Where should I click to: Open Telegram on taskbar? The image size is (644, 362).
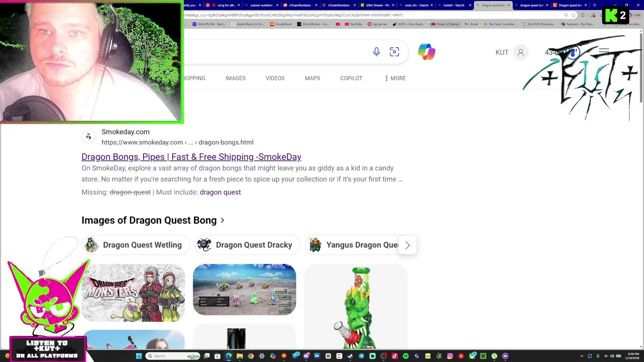(x=361, y=356)
